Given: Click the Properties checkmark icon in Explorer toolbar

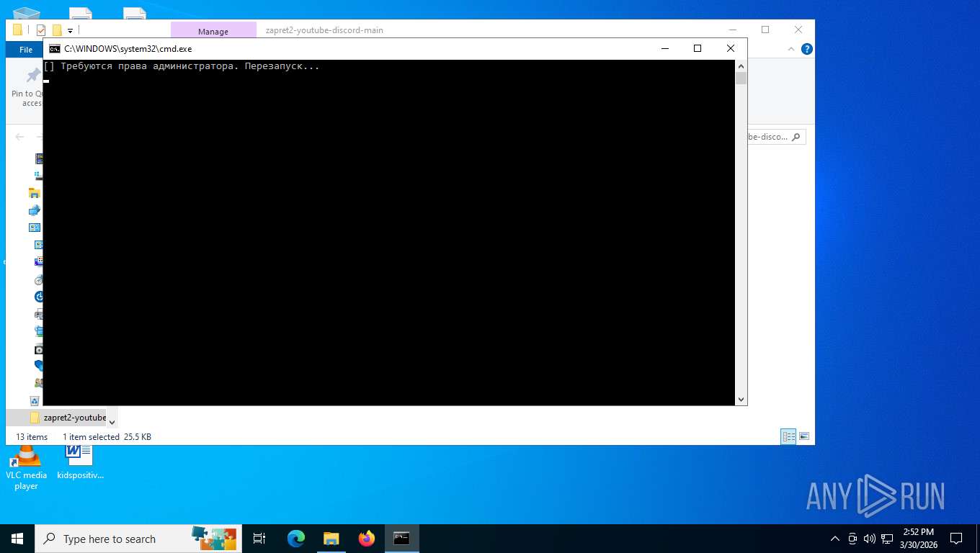Looking at the screenshot, I should [x=41, y=30].
